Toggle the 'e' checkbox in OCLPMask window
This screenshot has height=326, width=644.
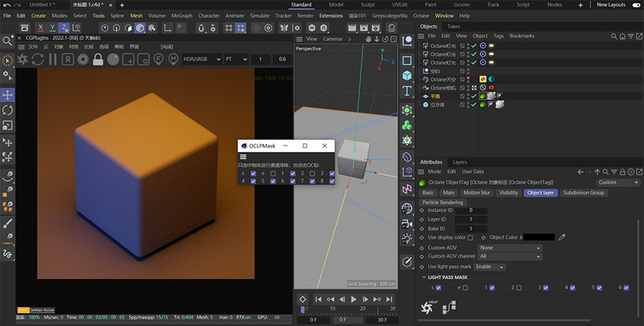click(273, 173)
